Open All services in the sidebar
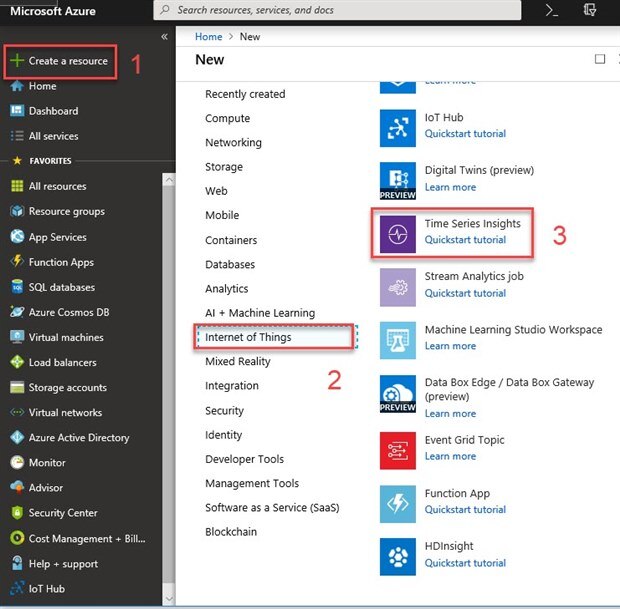This screenshot has width=620, height=609. click(53, 136)
